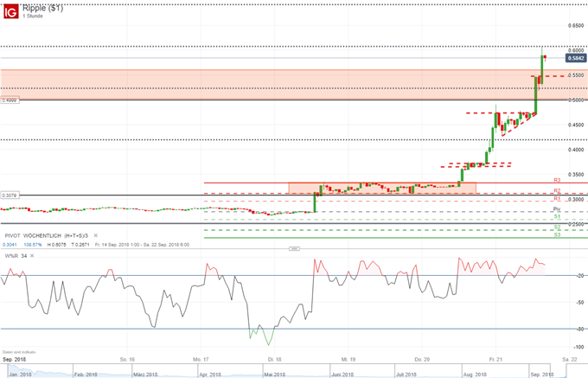Click the -50 level on W%R axis
Screen dimensions: 588x378
pos(579,302)
